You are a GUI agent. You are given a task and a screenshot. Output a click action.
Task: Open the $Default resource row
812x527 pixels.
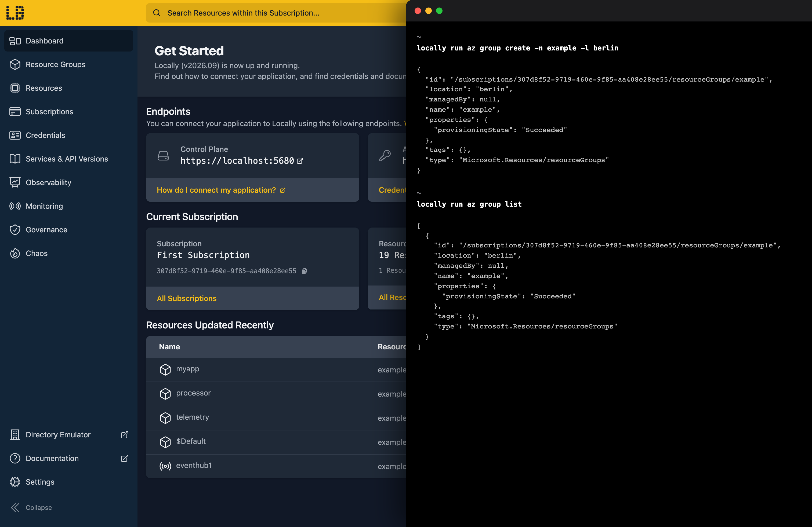[276, 442]
